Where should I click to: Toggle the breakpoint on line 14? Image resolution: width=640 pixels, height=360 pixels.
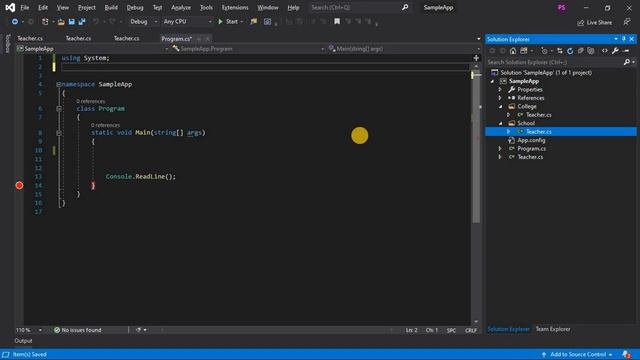click(19, 185)
